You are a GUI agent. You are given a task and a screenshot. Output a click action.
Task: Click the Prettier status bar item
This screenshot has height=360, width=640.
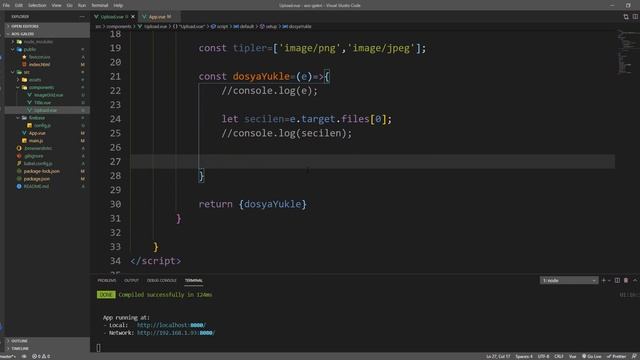(616, 357)
